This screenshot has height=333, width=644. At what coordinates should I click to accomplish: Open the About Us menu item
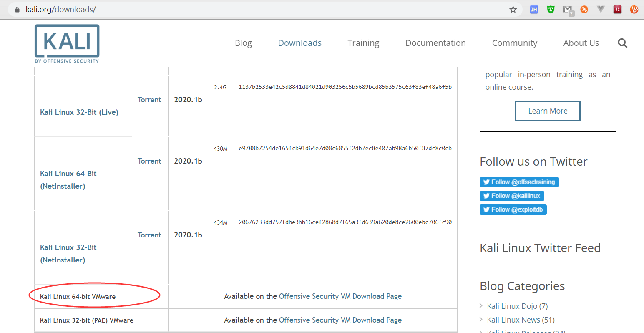click(x=581, y=43)
